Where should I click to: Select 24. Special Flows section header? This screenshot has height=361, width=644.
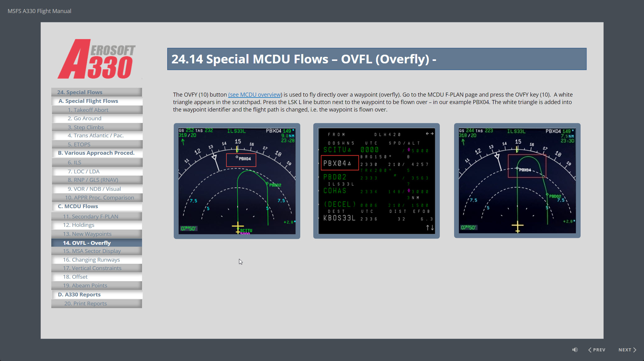(80, 92)
